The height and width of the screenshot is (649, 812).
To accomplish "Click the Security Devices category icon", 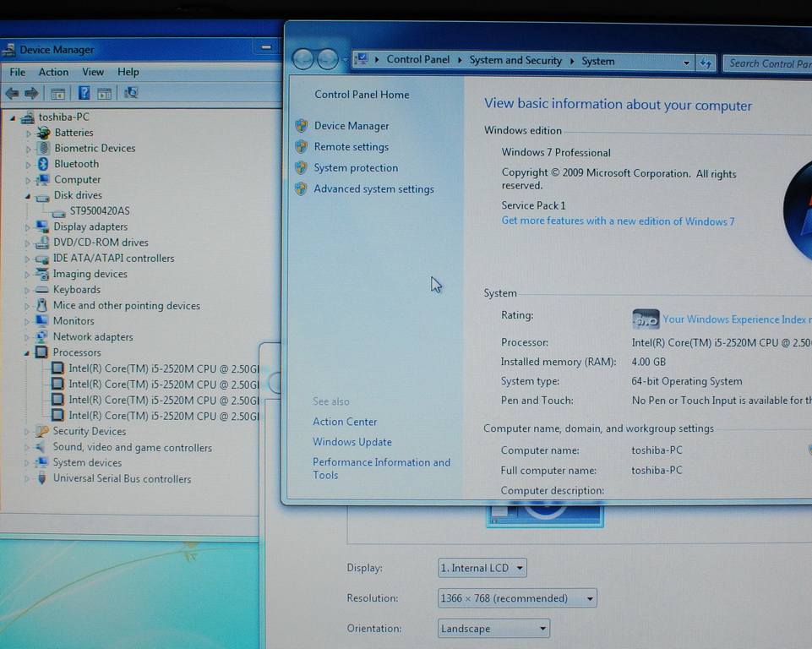I will pyautogui.click(x=41, y=432).
